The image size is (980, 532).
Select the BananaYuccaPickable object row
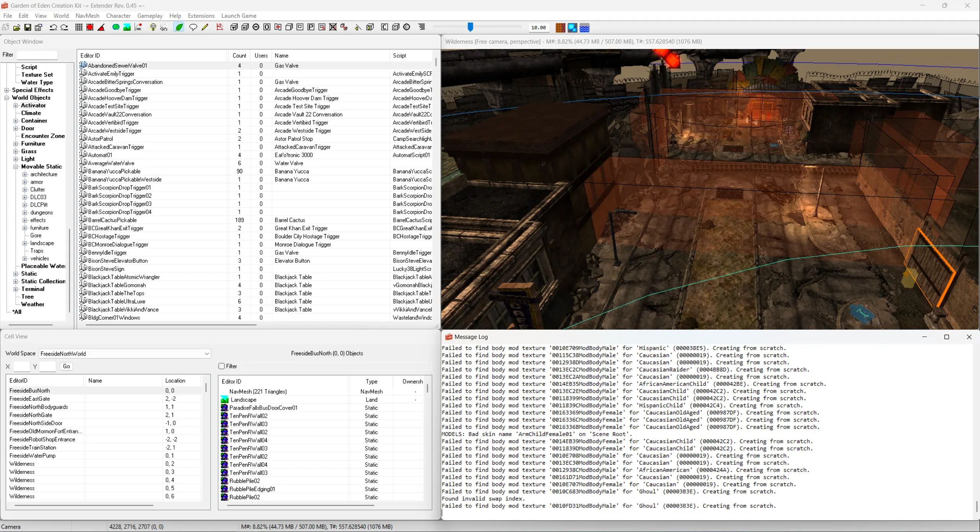pyautogui.click(x=256, y=171)
